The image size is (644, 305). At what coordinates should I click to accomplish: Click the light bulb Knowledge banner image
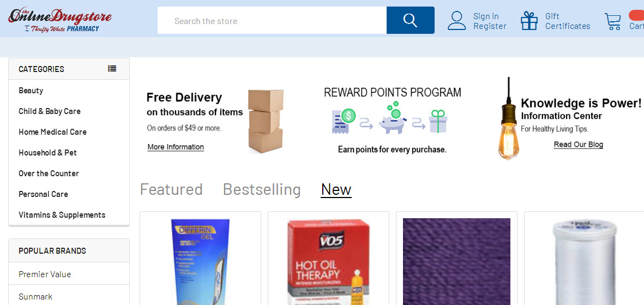point(508,118)
